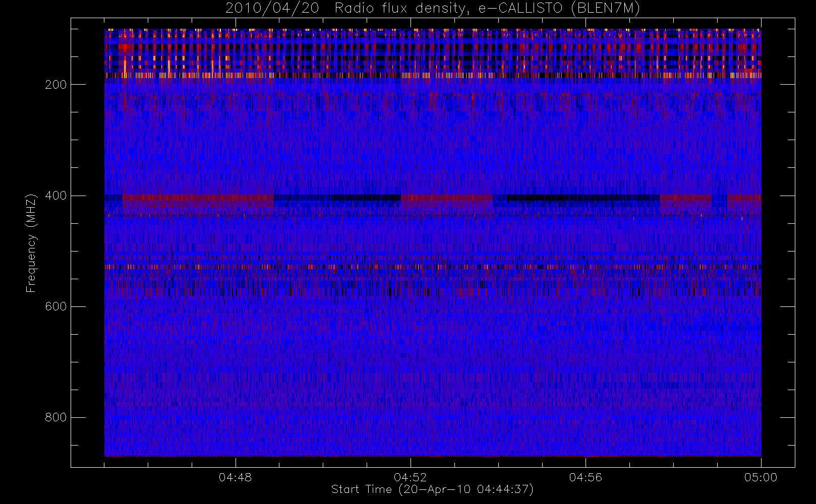Click the 05:00 time tick label
This screenshot has width=816, height=504.
tap(761, 477)
